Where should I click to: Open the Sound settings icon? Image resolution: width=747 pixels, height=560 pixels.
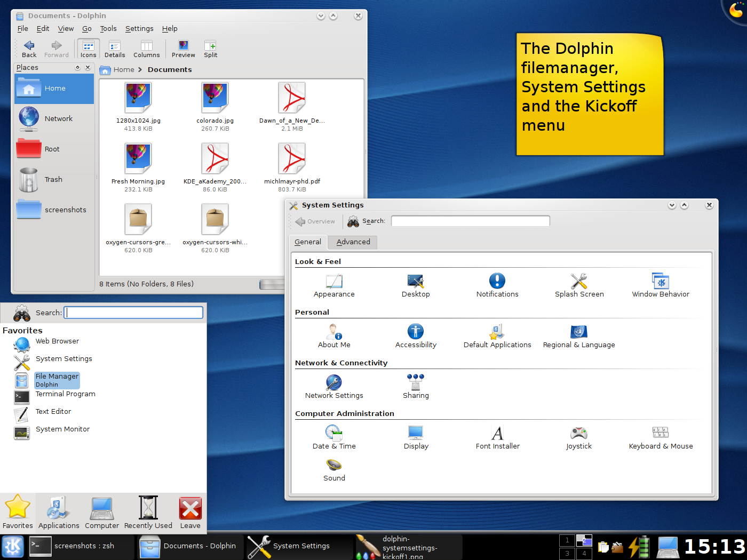pos(334,466)
